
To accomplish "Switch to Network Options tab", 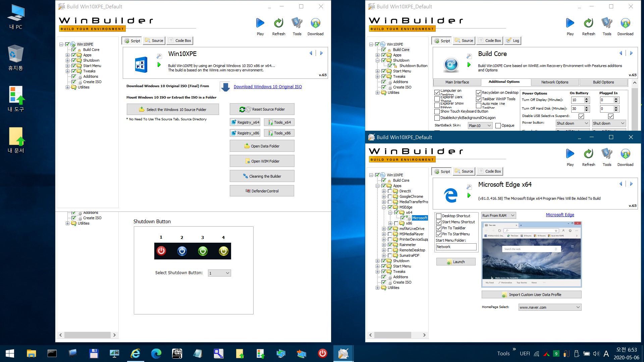I will point(555,82).
